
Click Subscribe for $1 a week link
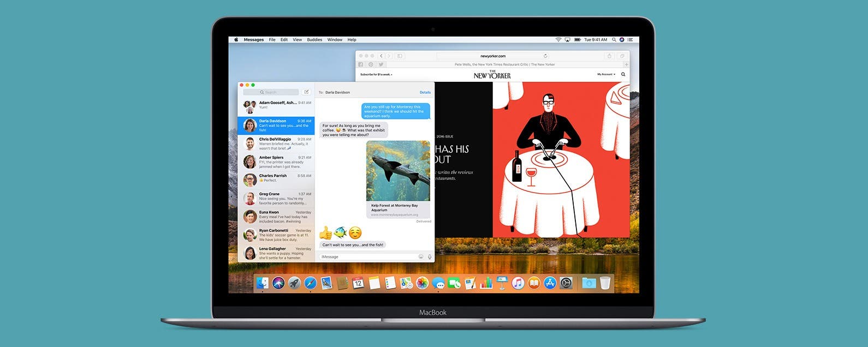[376, 74]
